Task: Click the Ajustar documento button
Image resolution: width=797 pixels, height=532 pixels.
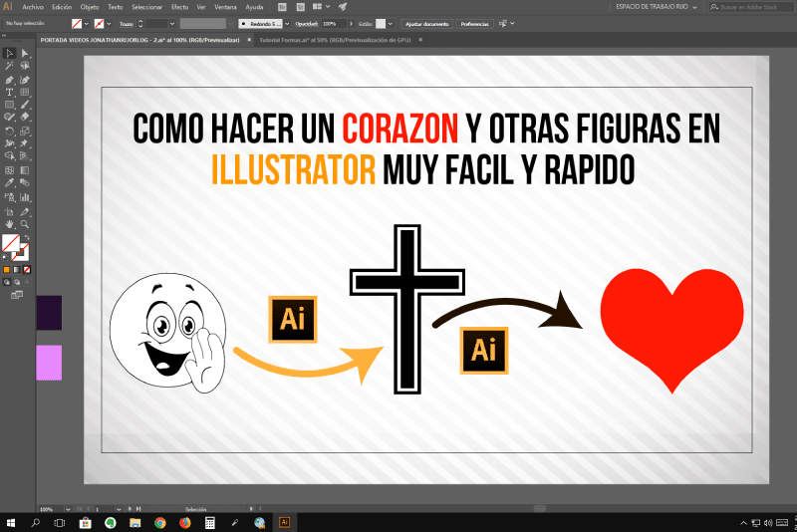Action: click(x=427, y=24)
